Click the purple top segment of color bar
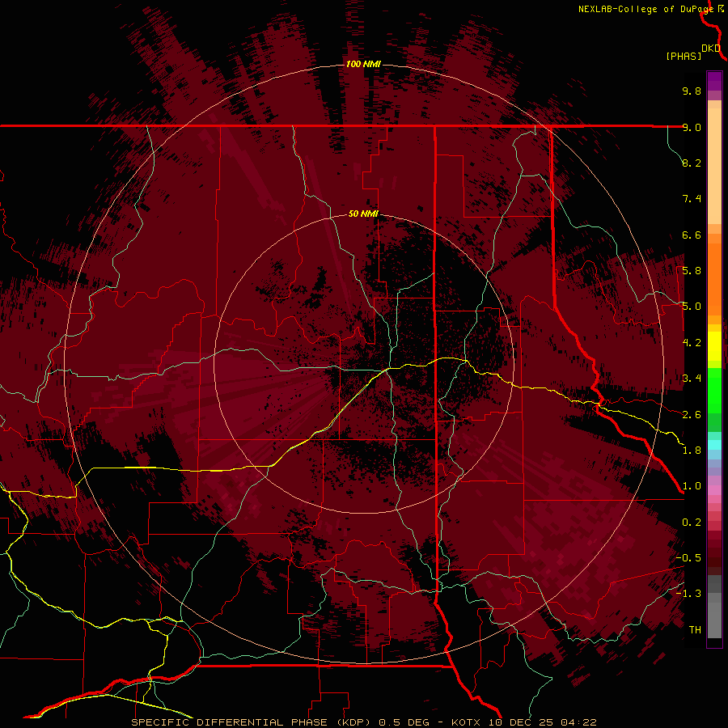The width and height of the screenshot is (728, 728). 714,81
